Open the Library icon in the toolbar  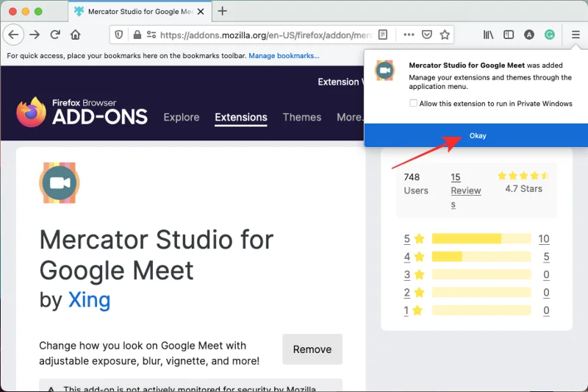pos(488,35)
